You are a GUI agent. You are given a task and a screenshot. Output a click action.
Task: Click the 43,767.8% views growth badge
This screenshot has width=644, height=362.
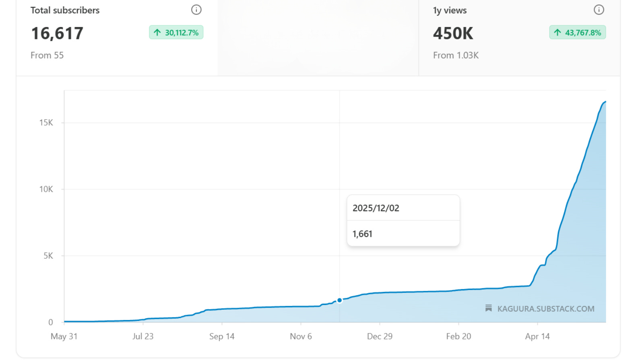[578, 33]
